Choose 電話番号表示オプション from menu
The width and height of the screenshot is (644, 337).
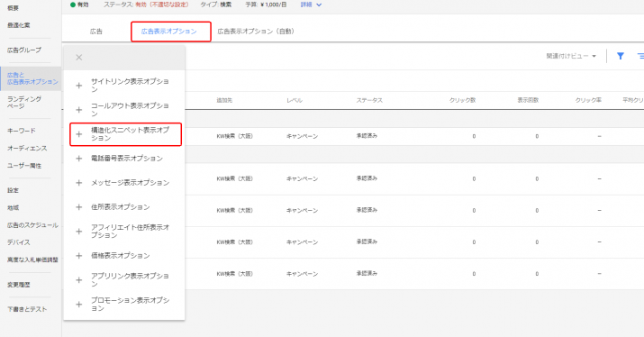pos(124,159)
